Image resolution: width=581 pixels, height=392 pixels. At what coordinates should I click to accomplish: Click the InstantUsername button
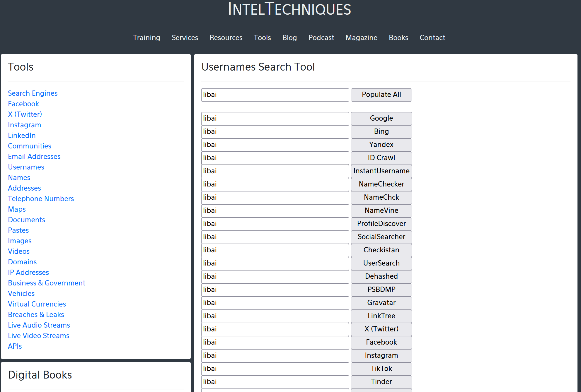381,171
